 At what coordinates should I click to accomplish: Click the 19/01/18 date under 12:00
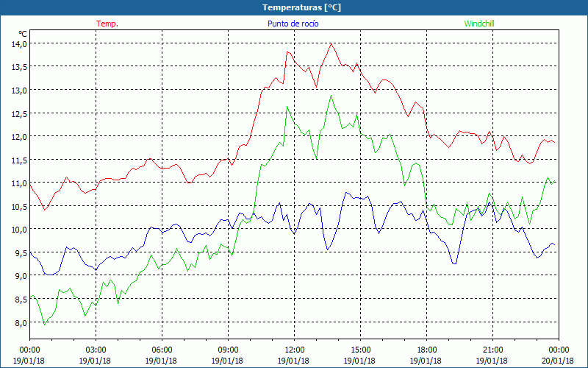pos(293,361)
